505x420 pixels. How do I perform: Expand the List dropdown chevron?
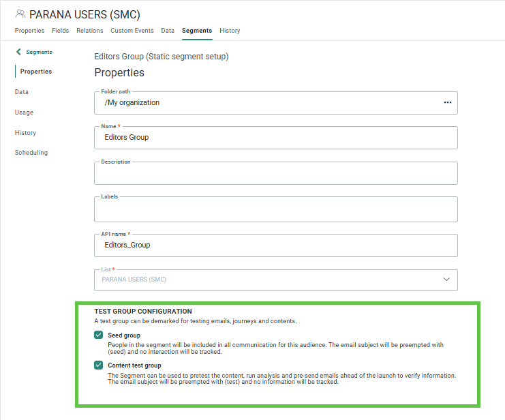coord(446,280)
